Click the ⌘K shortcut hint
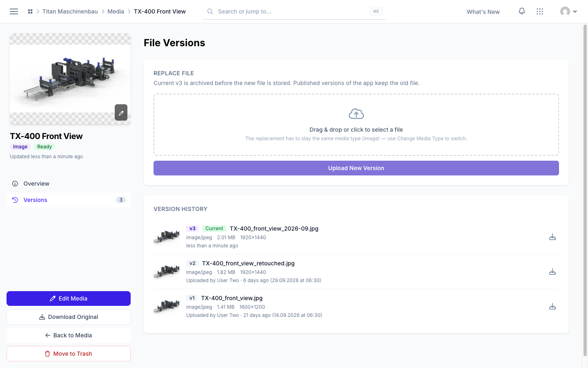The width and height of the screenshot is (588, 368). pos(376,11)
